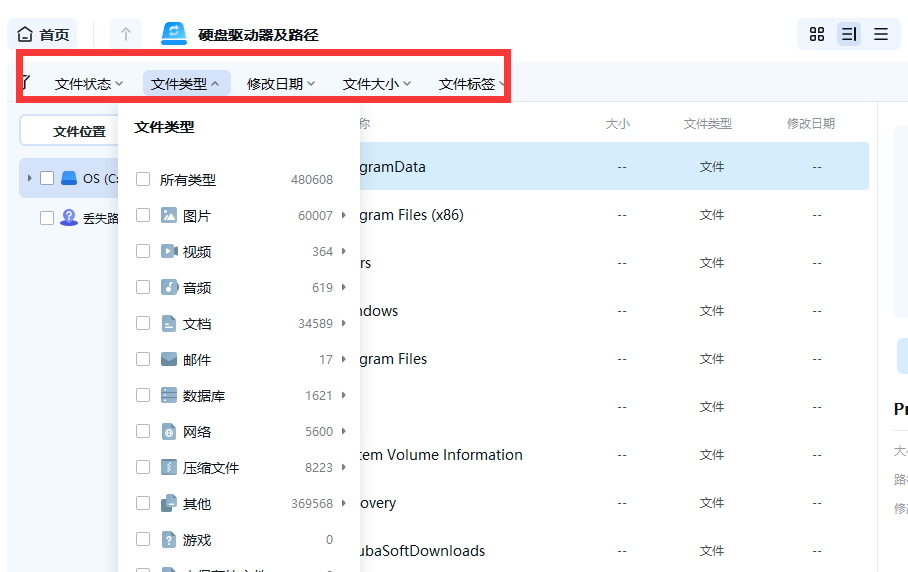Check the 视频 type checkbox

(x=143, y=251)
